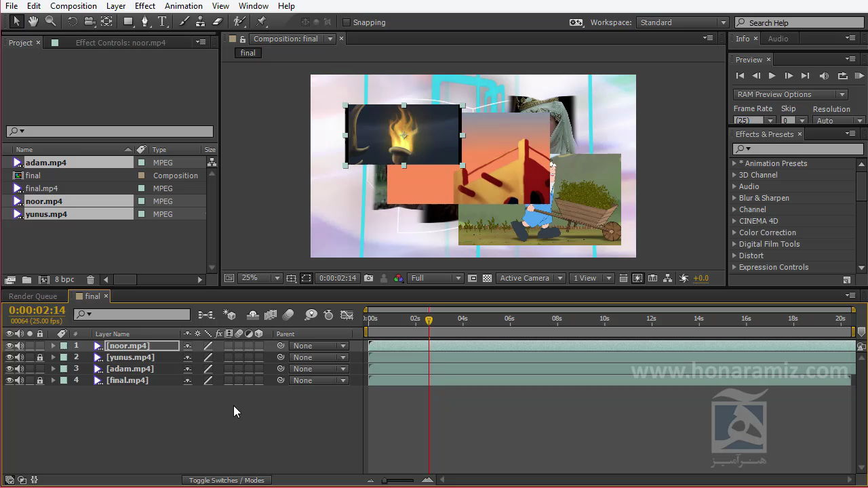Switch to the Render Queue tab
The width and height of the screenshot is (868, 488).
[33, 296]
